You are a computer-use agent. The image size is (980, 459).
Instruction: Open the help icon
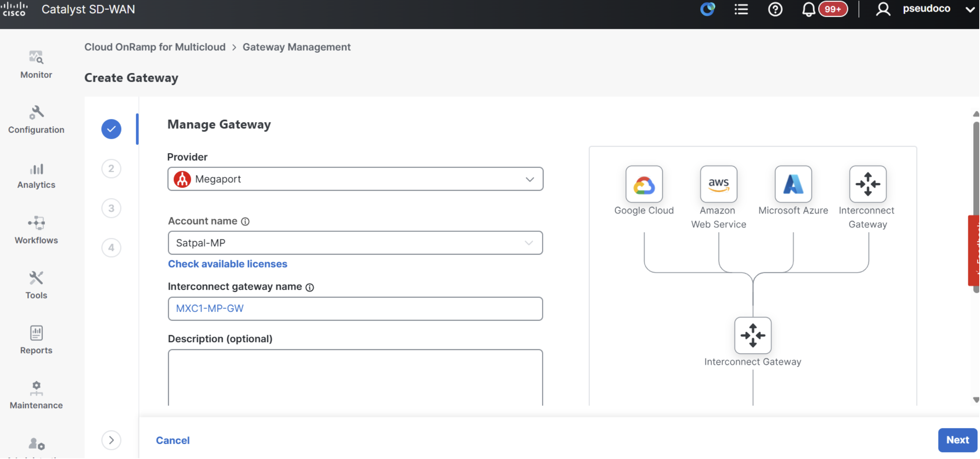[775, 9]
